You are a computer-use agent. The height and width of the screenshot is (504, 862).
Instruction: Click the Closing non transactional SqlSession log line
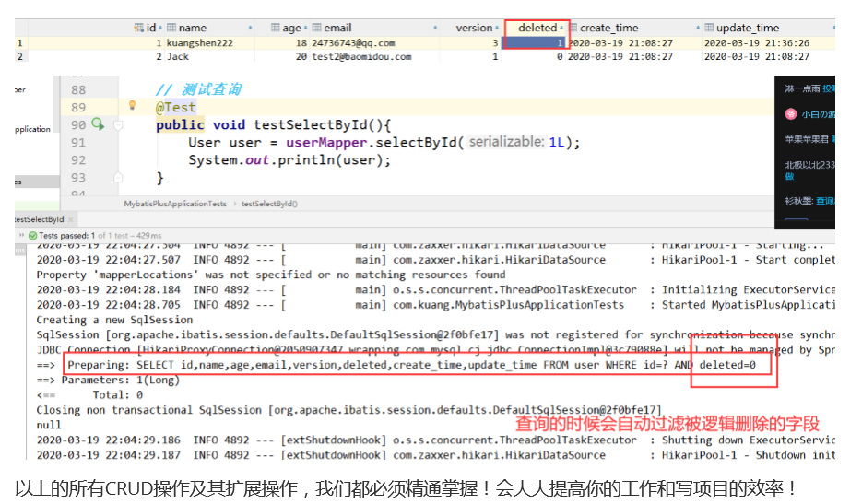coord(349,410)
